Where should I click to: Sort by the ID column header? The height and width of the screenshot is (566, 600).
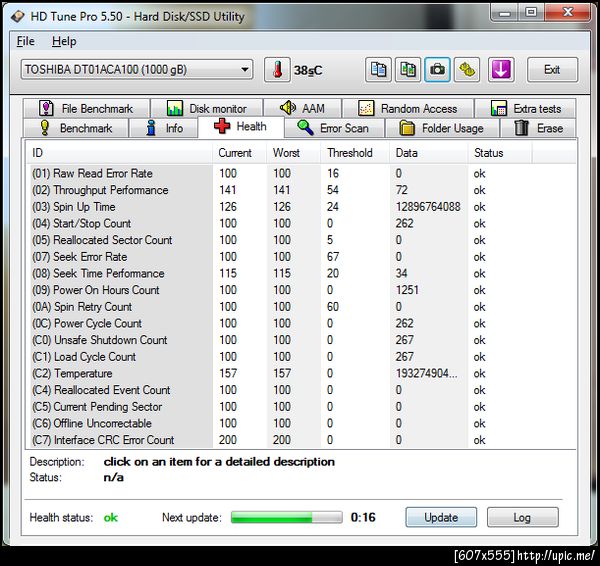click(x=119, y=153)
